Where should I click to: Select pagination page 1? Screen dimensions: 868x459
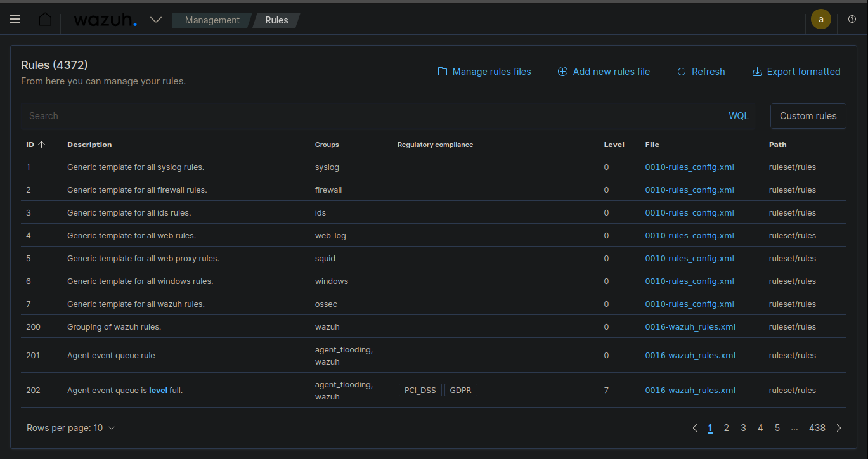710,428
